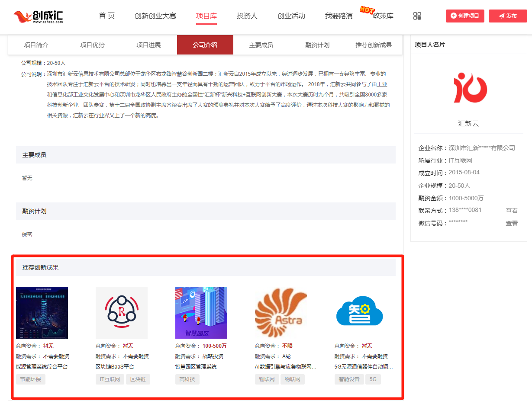Screen dimensions: 532x404
Task: Switch to the 项目进展 tab
Action: (x=149, y=45)
